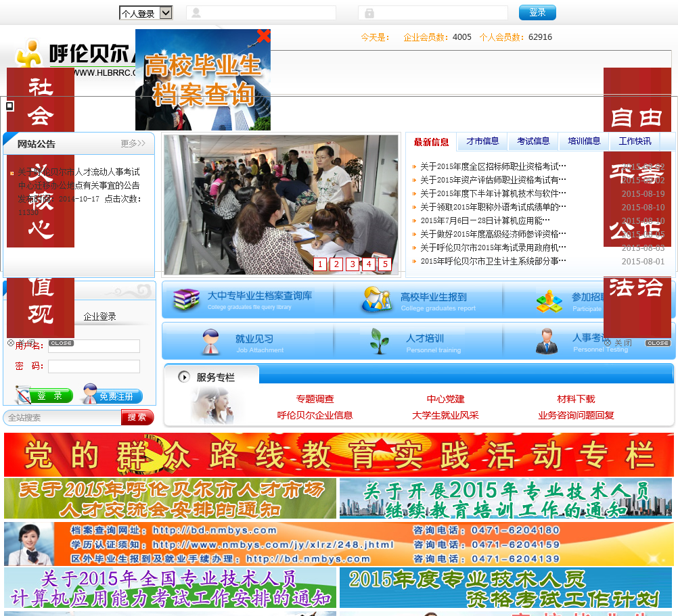Click the 高校毕业生报到 person icon
The width and height of the screenshot is (678, 616).
point(376,299)
